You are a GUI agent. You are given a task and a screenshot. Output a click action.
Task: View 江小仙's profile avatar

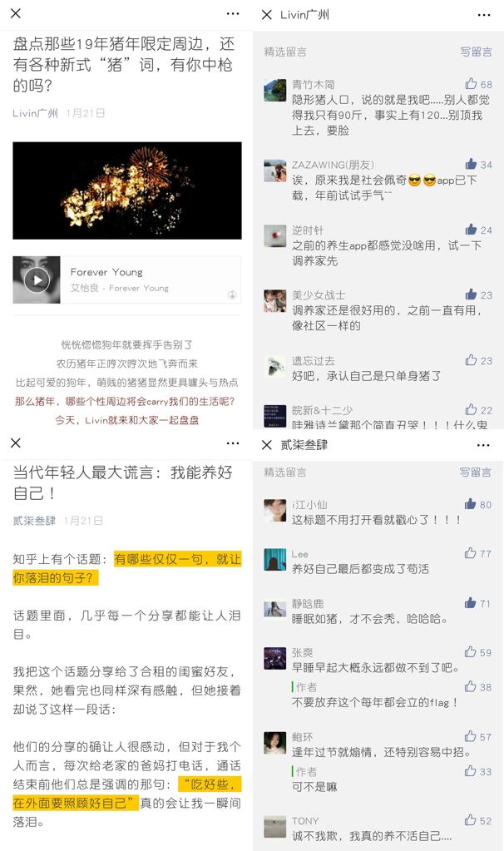(274, 511)
